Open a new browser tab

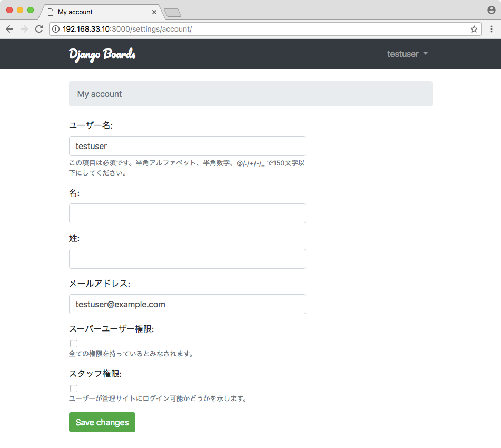coord(173,13)
